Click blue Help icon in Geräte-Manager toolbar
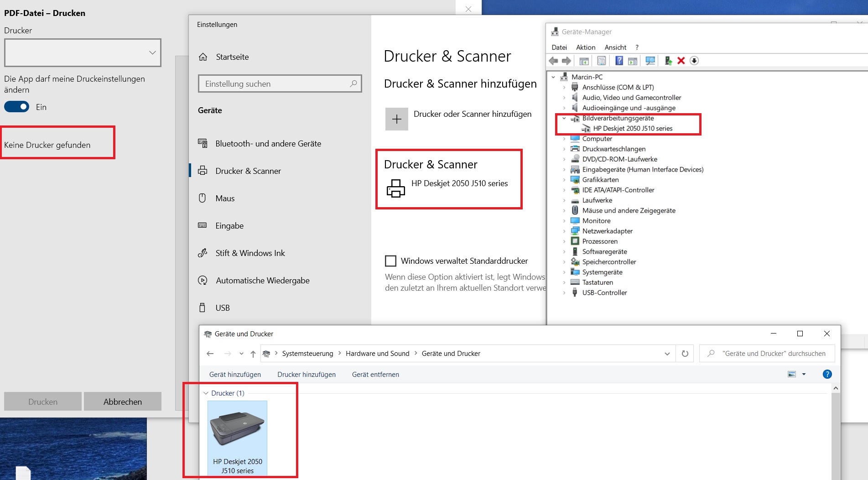Image resolution: width=868 pixels, height=480 pixels. [619, 61]
